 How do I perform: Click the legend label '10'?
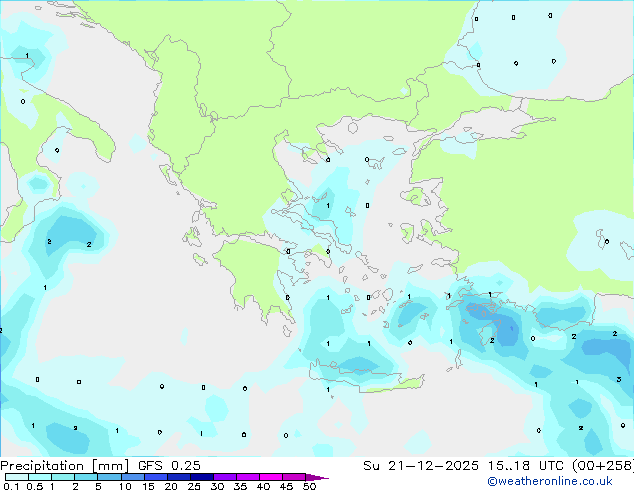pos(125,486)
